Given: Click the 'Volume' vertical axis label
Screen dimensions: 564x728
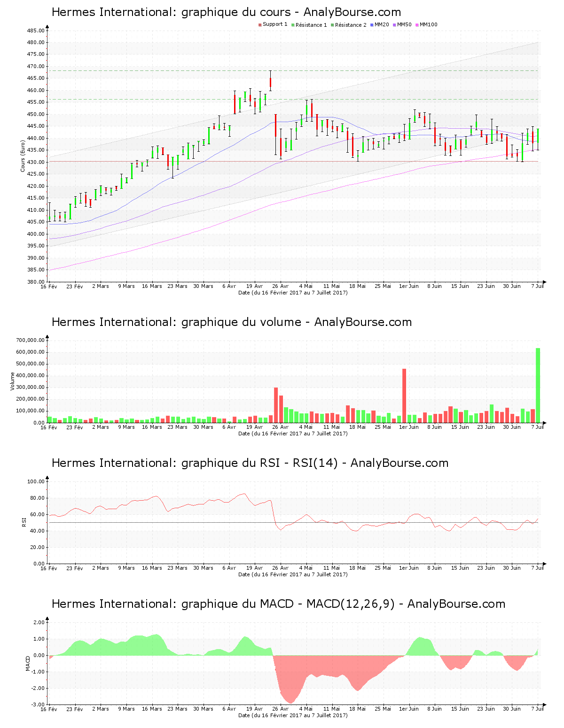Looking at the screenshot, I should coord(13,381).
